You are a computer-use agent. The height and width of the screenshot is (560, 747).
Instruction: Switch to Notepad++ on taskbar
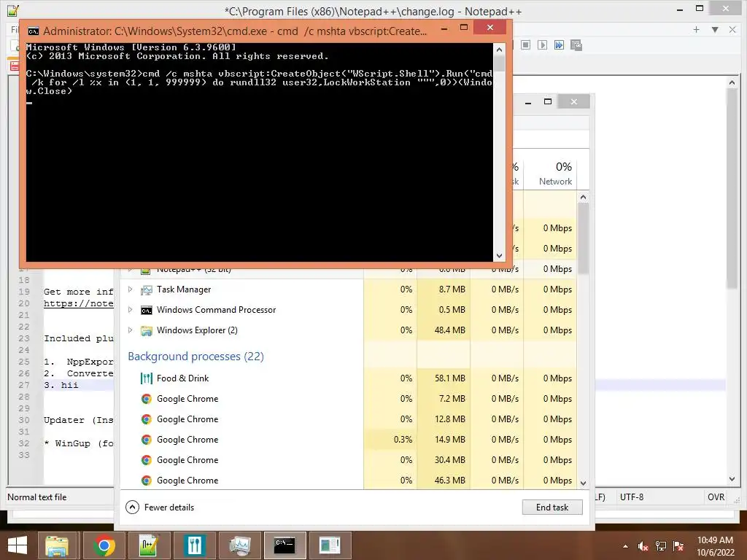[149, 545]
